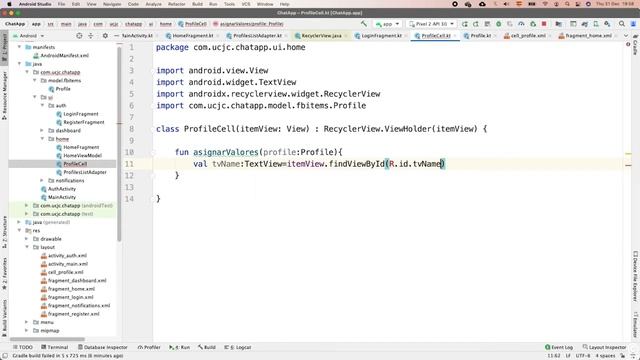Screen dimensions: 640x360
Task: Open the VCS menu
Action: (x=246, y=4)
